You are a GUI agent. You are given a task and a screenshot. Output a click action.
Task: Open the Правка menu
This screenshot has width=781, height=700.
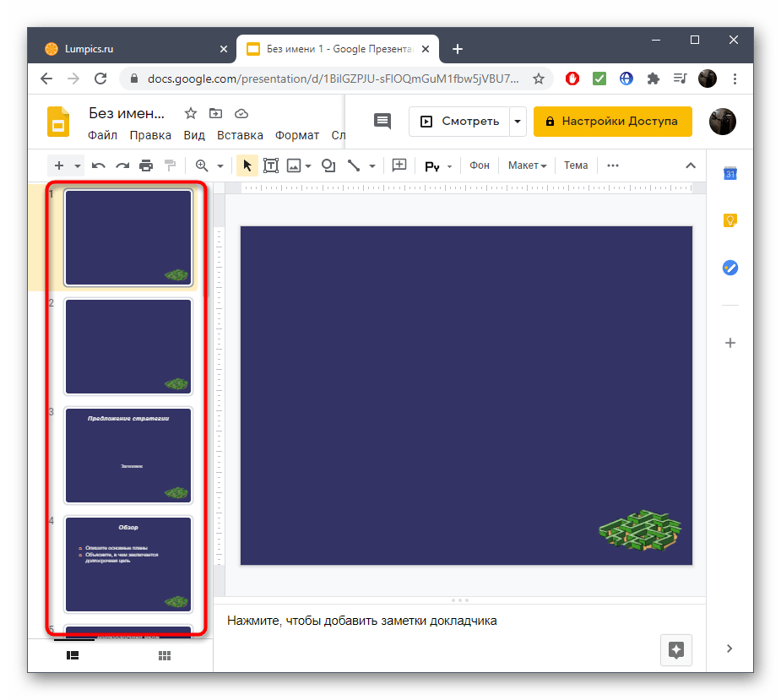coord(150,135)
